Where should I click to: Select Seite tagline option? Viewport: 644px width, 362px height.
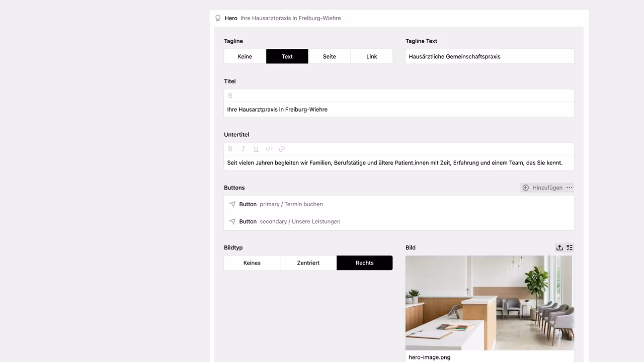[330, 56]
